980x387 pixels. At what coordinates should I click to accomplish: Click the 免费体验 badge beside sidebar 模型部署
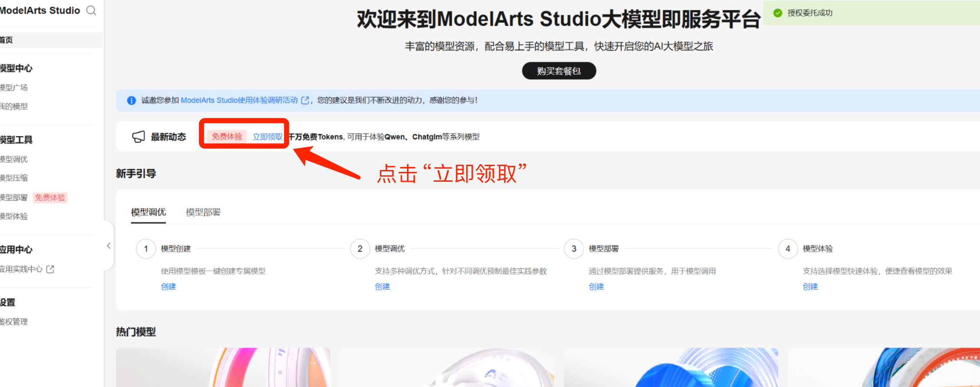pyautogui.click(x=50, y=198)
